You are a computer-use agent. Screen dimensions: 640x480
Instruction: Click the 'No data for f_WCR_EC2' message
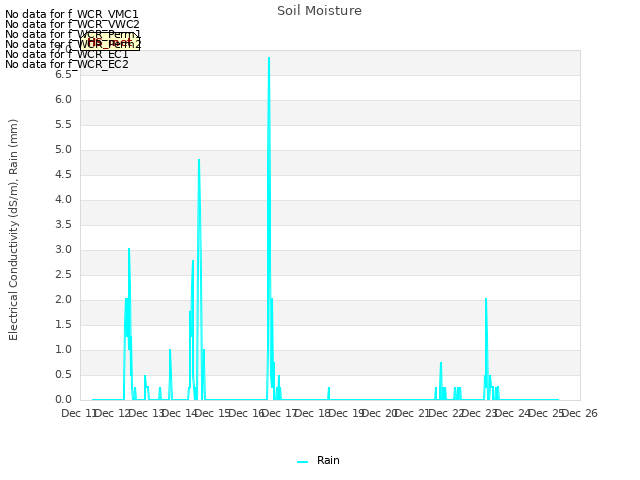pos(67,64)
